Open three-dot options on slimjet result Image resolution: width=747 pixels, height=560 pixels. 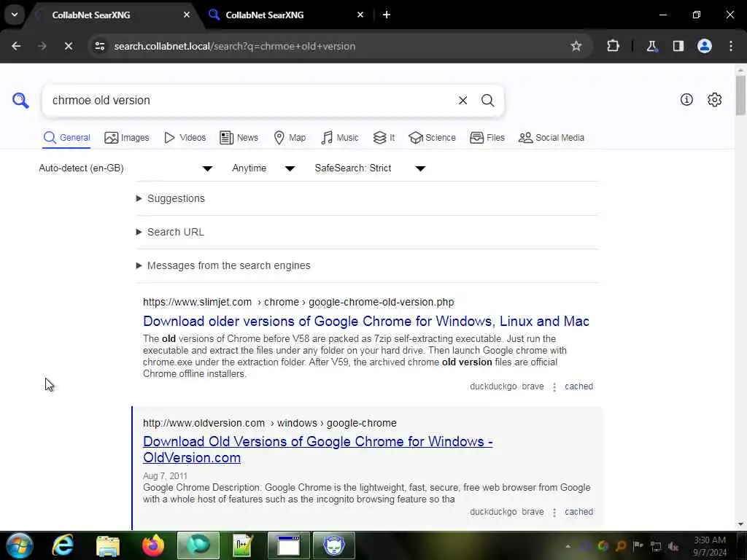554,386
